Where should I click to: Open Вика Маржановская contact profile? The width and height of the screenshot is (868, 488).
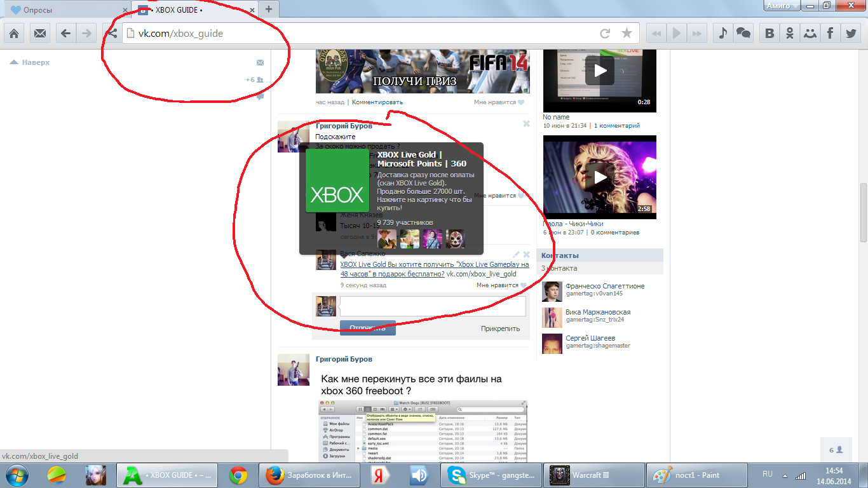coord(598,312)
